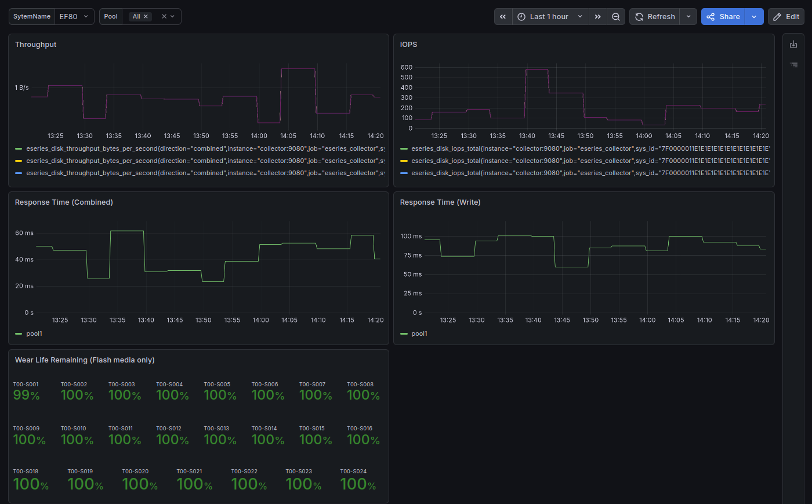The width and height of the screenshot is (812, 504).
Task: Expand the Pool variable dropdown chevron
Action: click(x=172, y=17)
